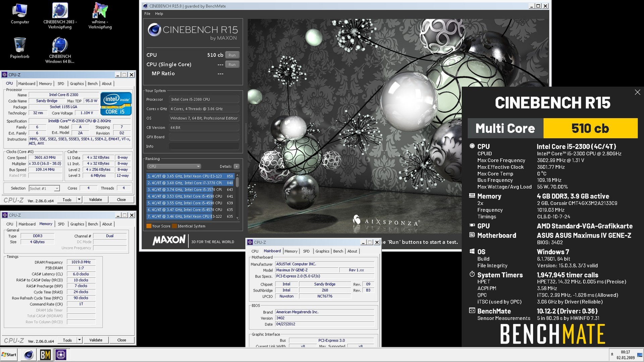Click Validate in Memory CPU-Z window
Screen dimensions: 644x362
[96, 340]
